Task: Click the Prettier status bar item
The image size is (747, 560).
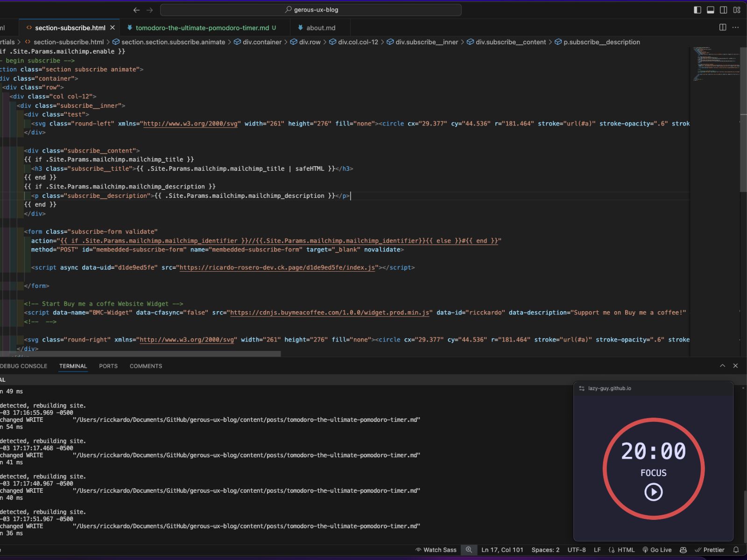Action: [710, 550]
